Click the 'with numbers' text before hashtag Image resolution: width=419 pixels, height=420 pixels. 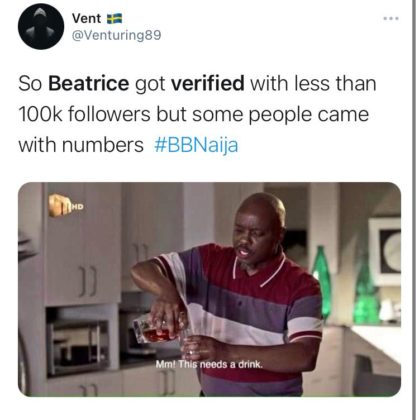click(x=81, y=145)
